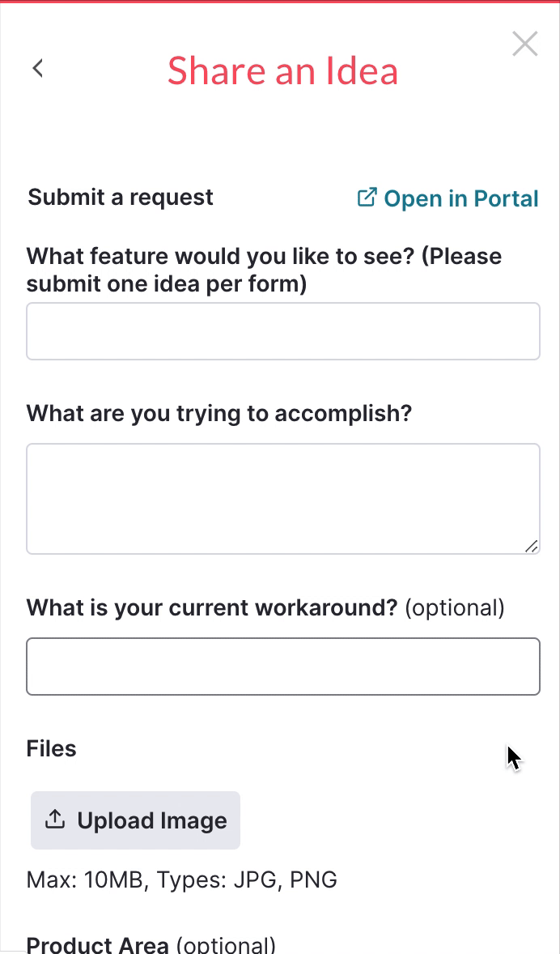Viewport: 560px width, 954px height.
Task: Open the form via Open in Portal text
Action: point(460,199)
